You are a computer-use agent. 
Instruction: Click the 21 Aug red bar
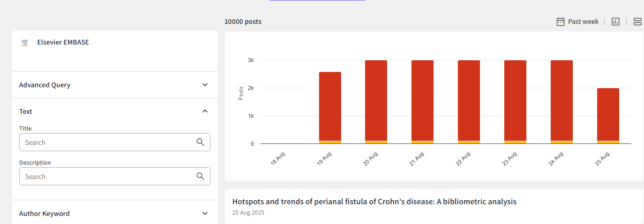(422, 100)
